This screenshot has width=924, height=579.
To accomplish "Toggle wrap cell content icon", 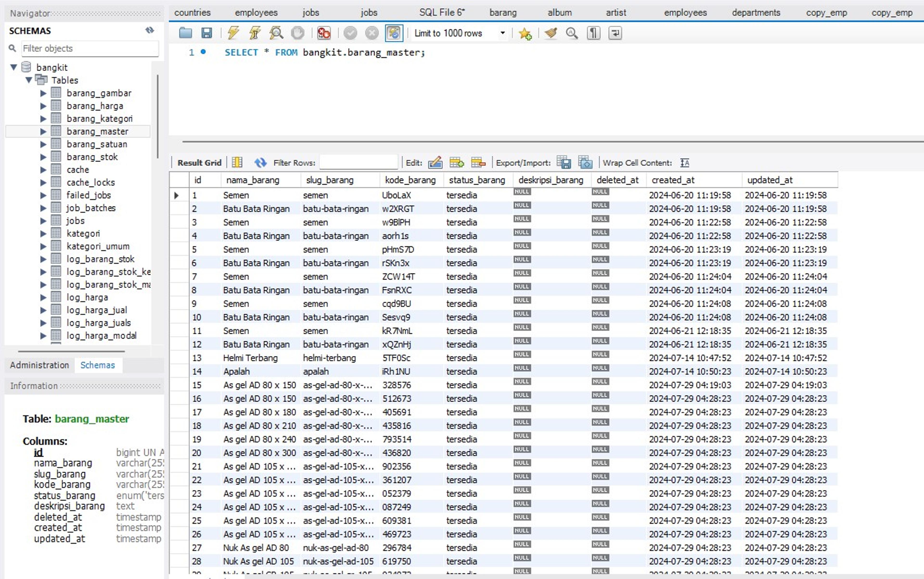I will 685,163.
